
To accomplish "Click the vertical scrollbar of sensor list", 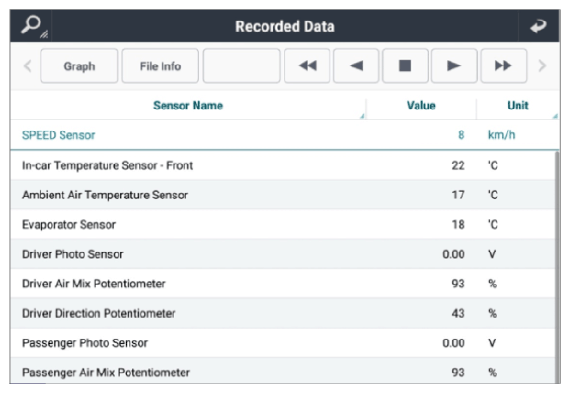I will (x=557, y=267).
